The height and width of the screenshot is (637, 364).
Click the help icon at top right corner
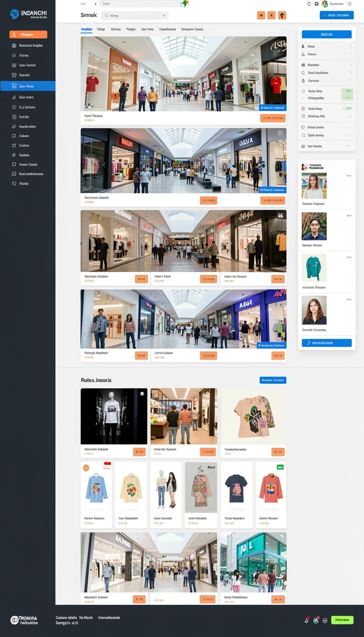tap(349, 4)
